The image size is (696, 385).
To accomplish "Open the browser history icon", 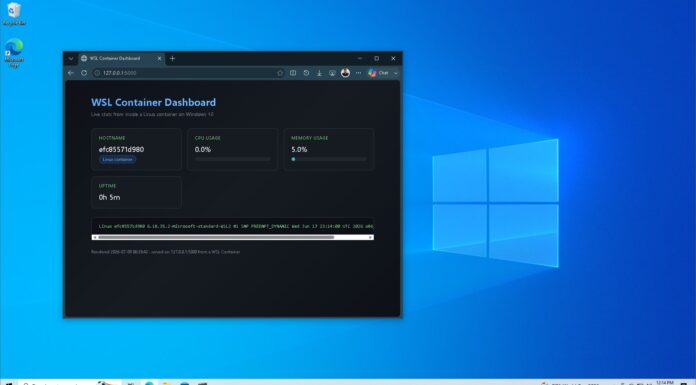I will [306, 73].
